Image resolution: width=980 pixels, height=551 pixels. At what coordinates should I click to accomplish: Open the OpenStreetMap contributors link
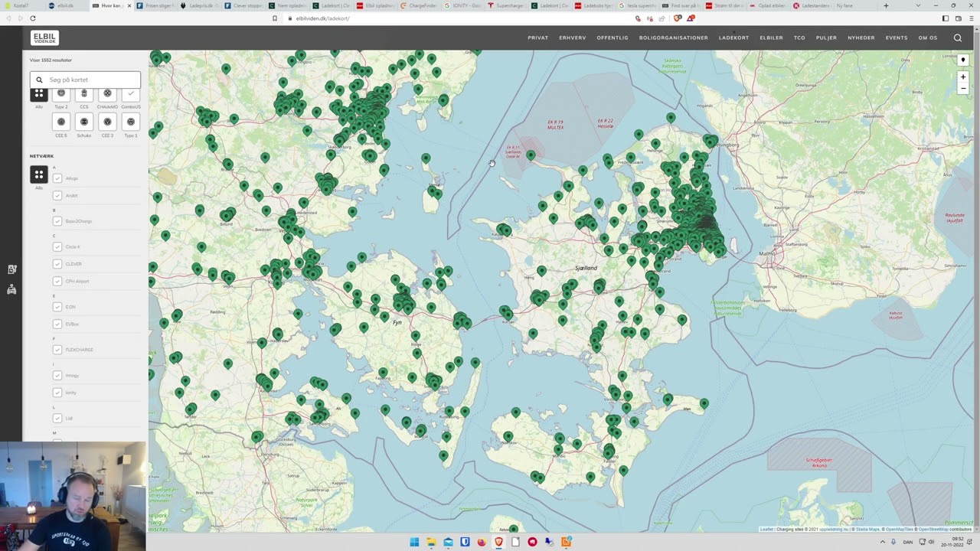934,529
